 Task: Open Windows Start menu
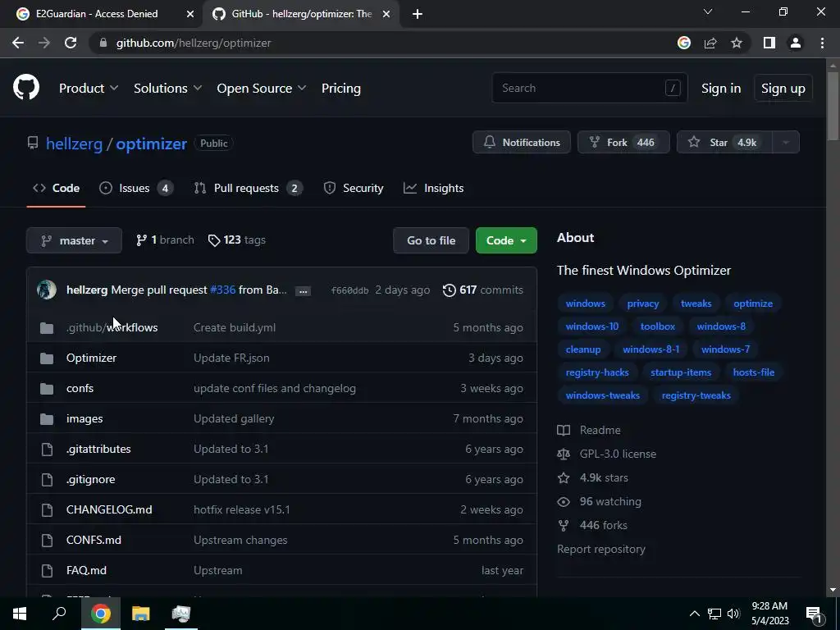pos(20,614)
